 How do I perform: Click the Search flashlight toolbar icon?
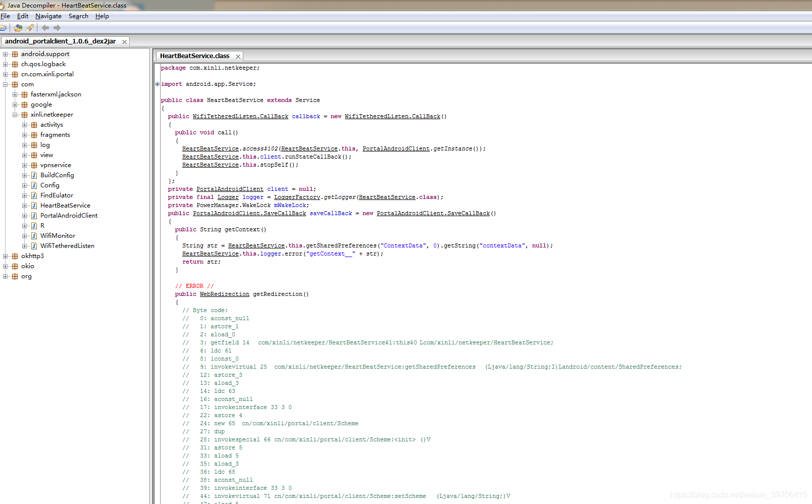click(30, 28)
